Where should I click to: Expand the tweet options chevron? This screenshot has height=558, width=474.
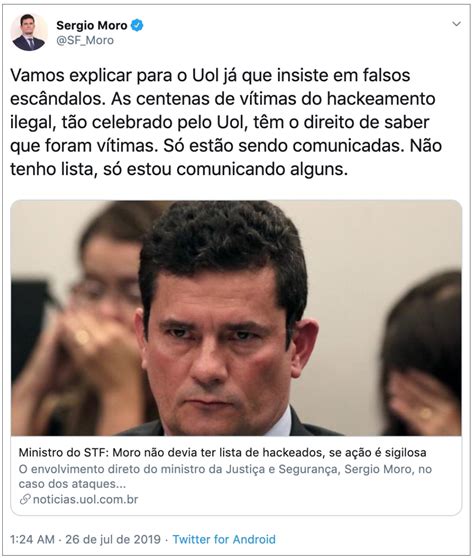click(x=456, y=24)
